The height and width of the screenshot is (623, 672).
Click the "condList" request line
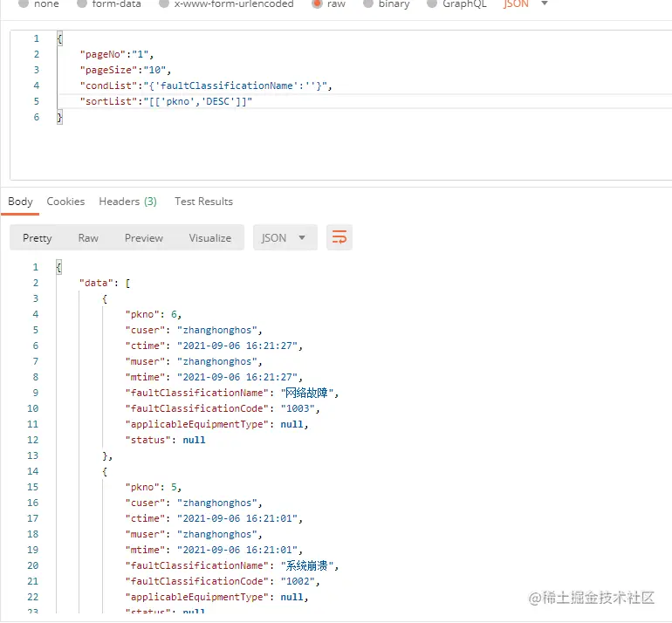(x=206, y=86)
